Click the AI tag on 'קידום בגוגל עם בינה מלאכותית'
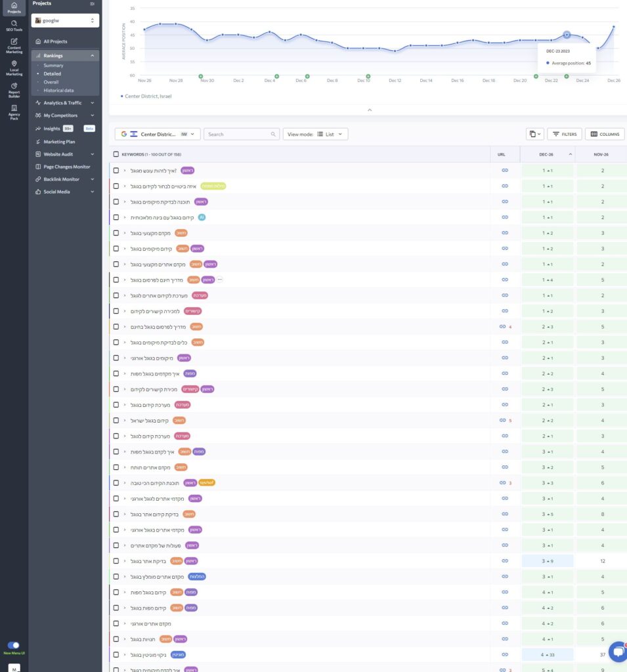The image size is (627, 672). tap(202, 217)
